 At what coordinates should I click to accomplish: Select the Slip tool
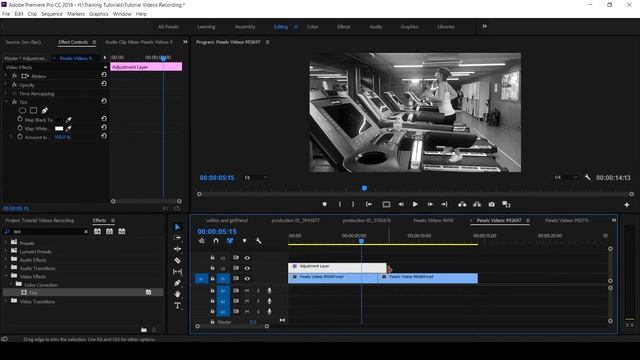[x=177, y=271]
